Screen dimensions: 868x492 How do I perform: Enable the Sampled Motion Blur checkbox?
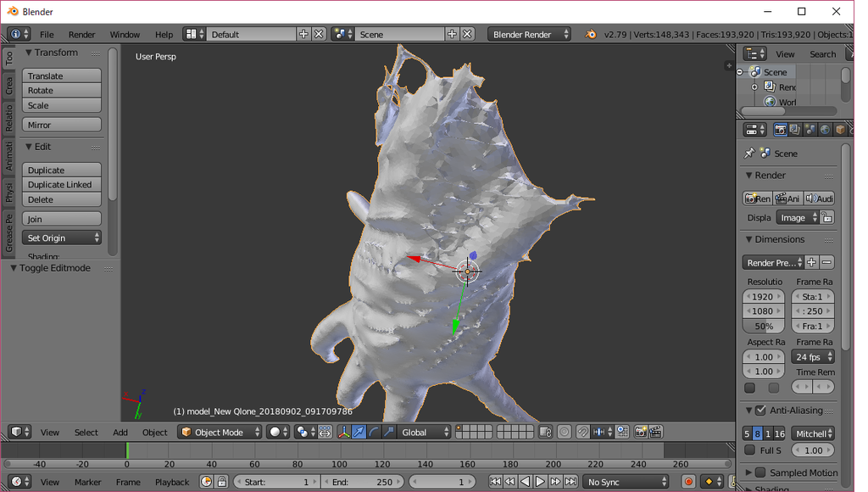click(760, 472)
